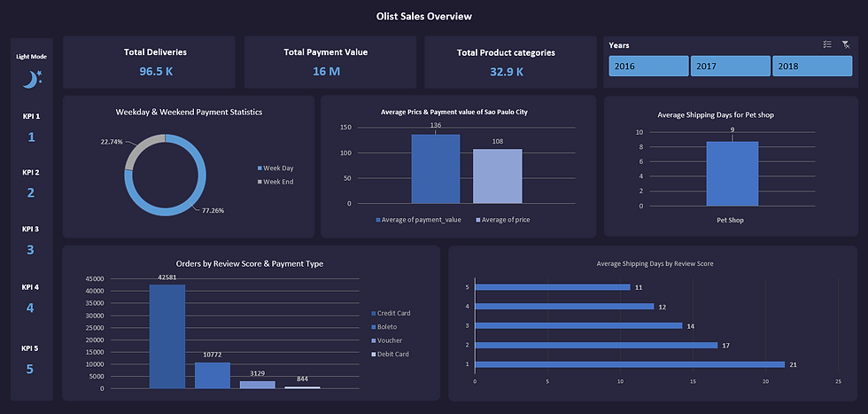Viewport: 868px width, 414px height.
Task: Select the 108 average price bar
Action: pos(497,176)
